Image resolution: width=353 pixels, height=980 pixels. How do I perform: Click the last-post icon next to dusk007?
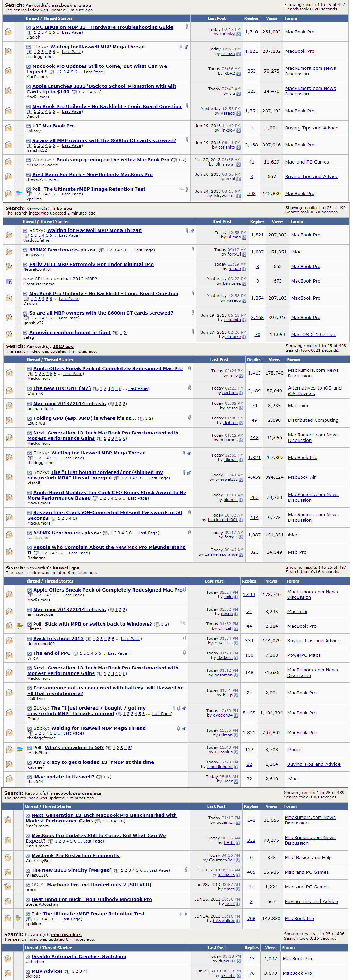pyautogui.click(x=239, y=961)
